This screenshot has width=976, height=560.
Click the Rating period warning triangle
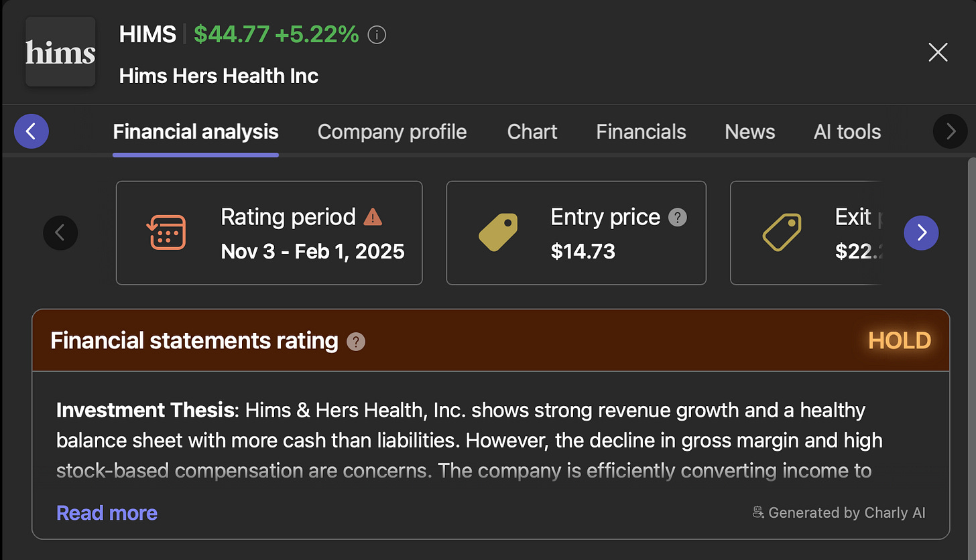pyautogui.click(x=373, y=217)
